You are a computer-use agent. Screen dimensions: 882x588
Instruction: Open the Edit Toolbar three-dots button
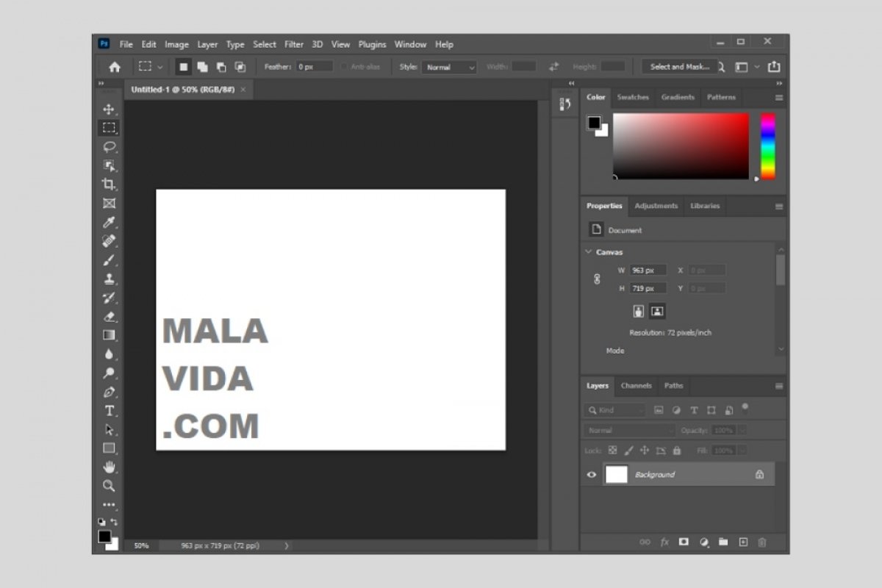[x=109, y=505]
